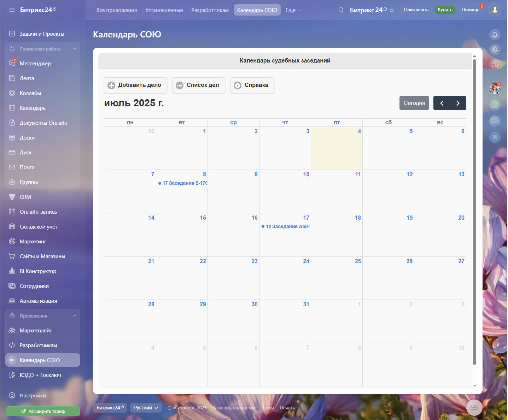Click the bookmark icon in the right panel
The image size is (508, 420).
click(x=495, y=137)
